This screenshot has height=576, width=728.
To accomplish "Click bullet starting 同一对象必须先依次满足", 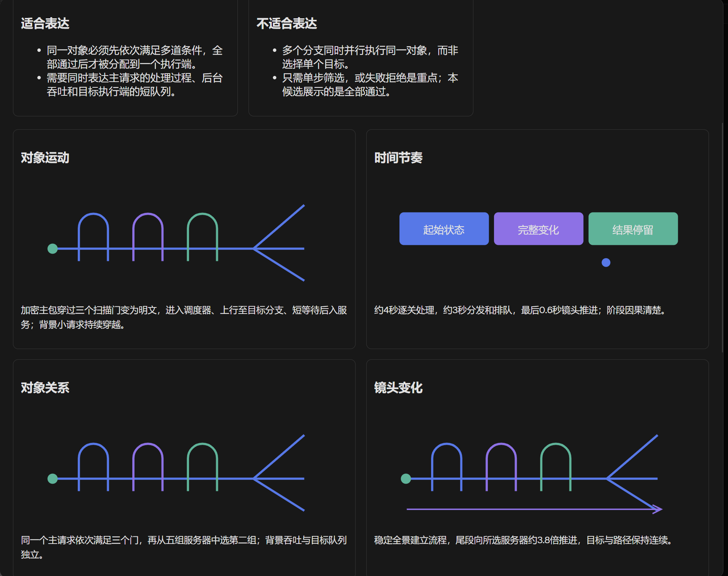I will coord(135,57).
